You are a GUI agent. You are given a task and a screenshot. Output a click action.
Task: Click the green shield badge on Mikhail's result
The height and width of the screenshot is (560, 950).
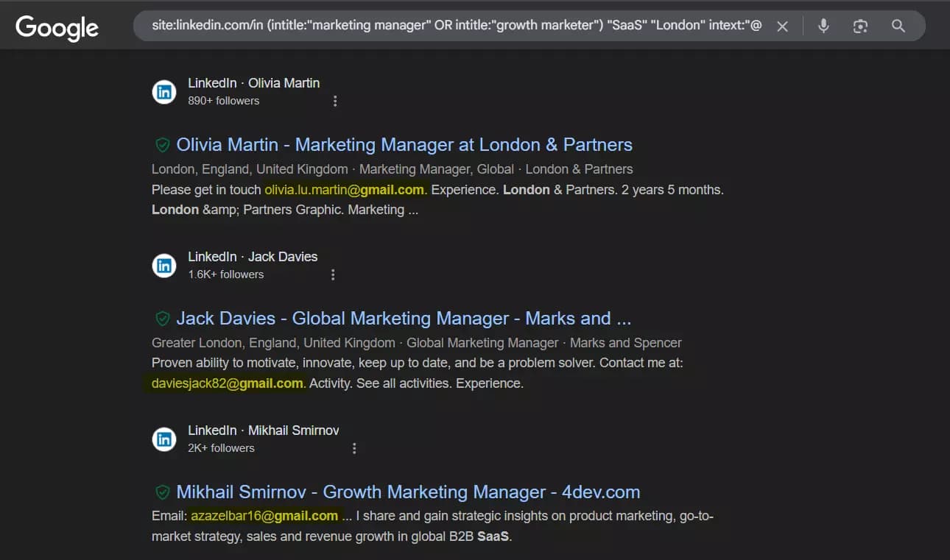(162, 492)
